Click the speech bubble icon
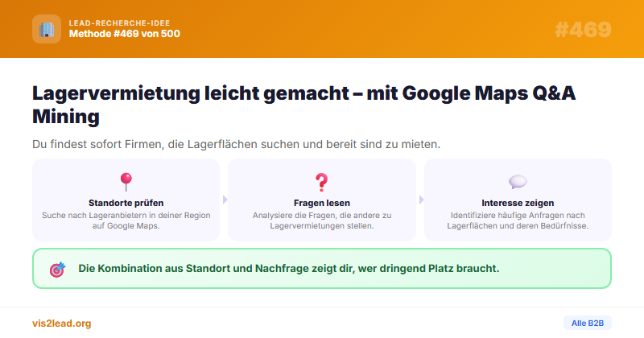Screen dimensions: 644x338 coord(518,182)
